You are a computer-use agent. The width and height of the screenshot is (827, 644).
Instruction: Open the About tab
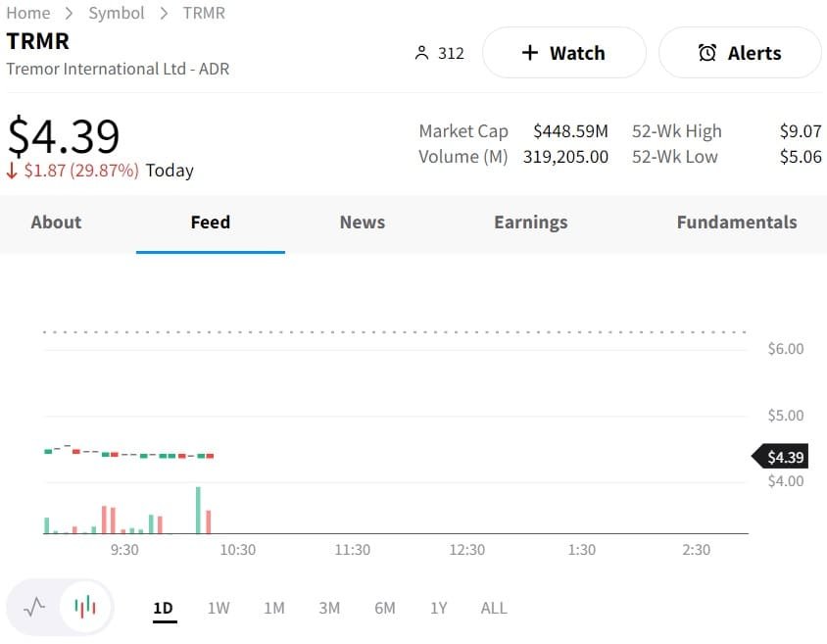click(56, 223)
